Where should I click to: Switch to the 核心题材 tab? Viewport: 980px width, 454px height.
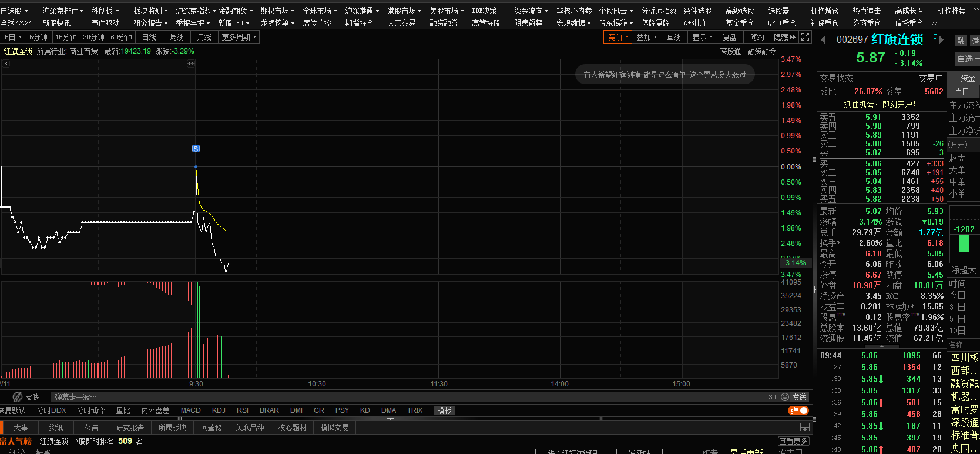[292, 428]
